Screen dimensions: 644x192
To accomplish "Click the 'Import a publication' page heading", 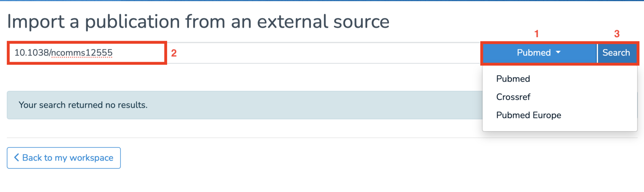I will point(198,21).
